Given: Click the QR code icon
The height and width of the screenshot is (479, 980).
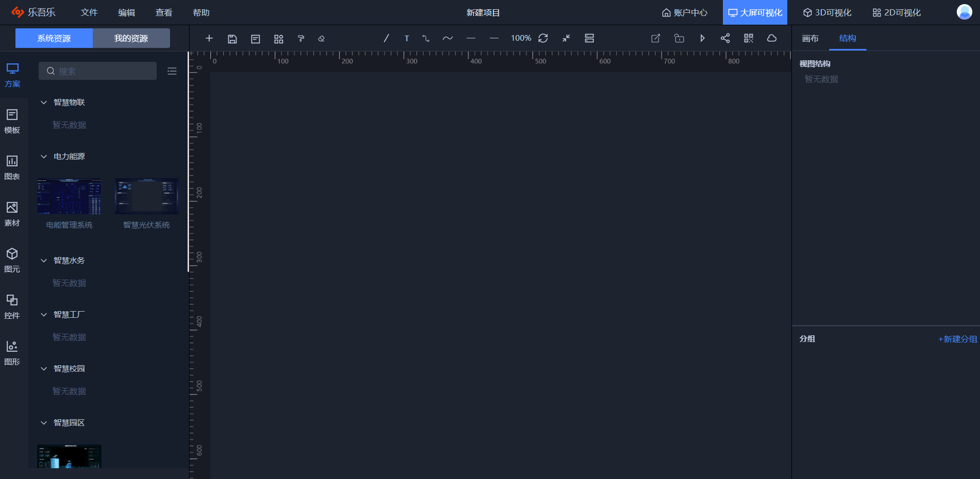Looking at the screenshot, I should [749, 38].
